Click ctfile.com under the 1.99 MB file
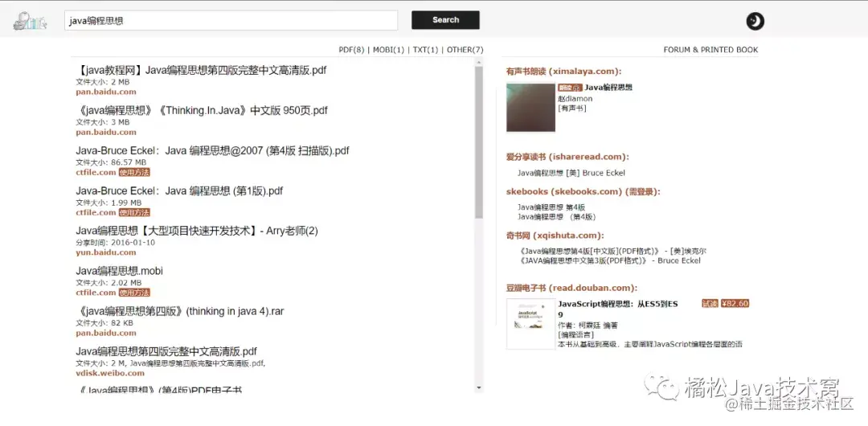The width and height of the screenshot is (868, 426). coord(96,213)
